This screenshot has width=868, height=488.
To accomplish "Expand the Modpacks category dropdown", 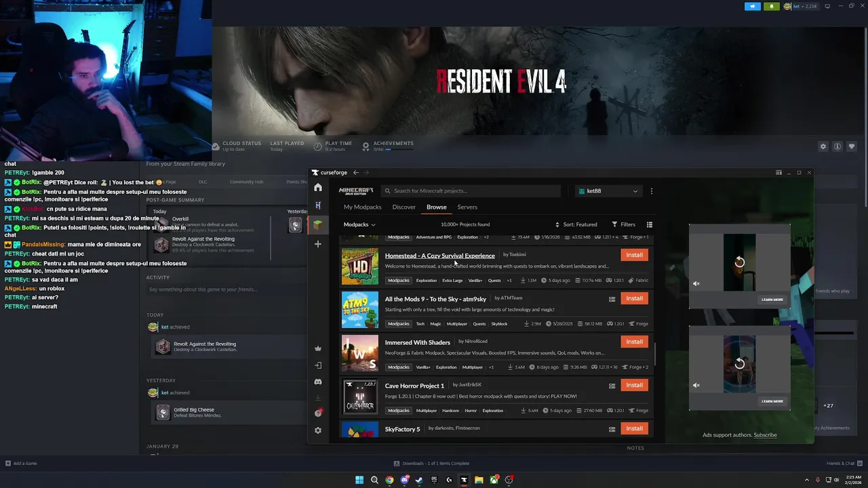I will 359,224.
